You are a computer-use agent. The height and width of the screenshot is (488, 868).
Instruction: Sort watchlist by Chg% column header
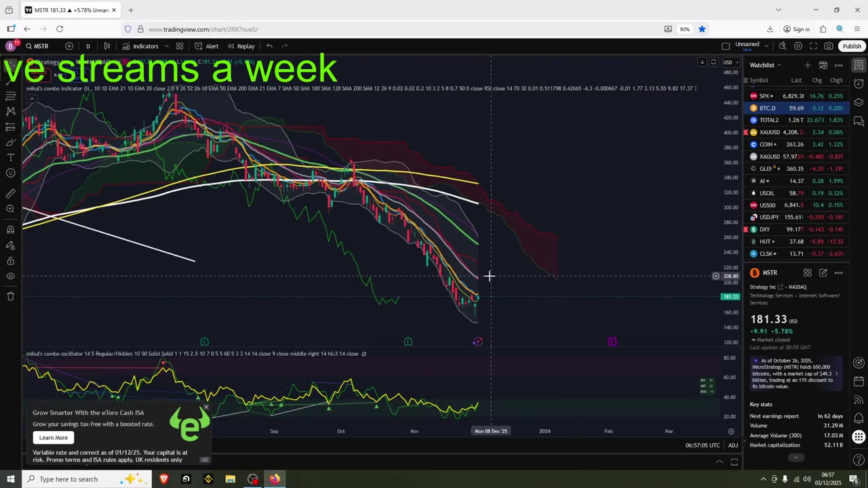[836, 80]
